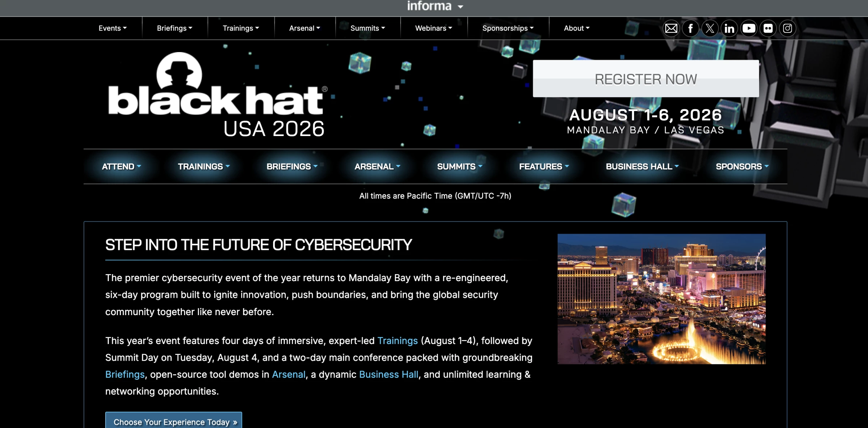Open the top Trainings dropdown
This screenshot has width=868, height=428.
pos(241,28)
